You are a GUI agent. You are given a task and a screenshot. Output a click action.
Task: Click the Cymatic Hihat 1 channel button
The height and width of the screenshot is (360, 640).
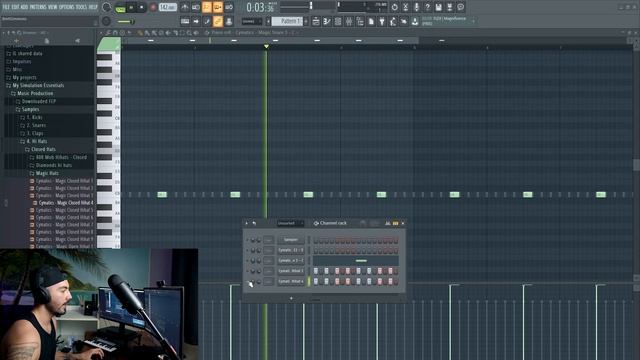291,271
